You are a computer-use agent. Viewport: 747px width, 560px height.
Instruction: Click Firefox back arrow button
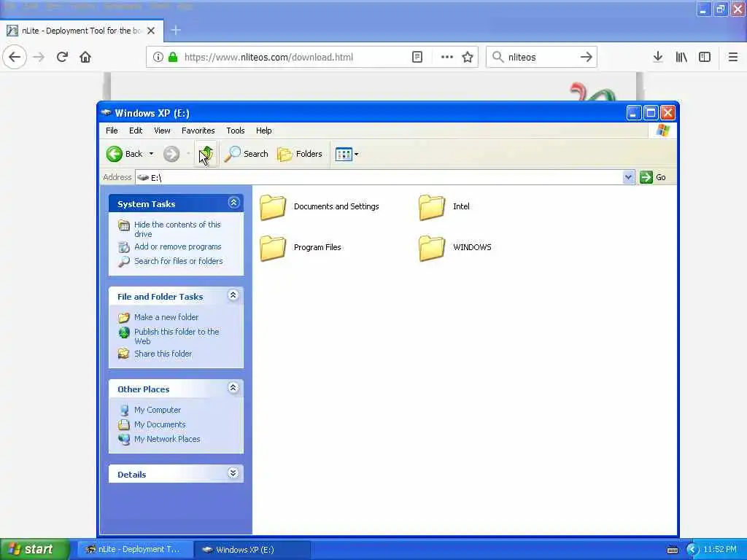pos(15,57)
